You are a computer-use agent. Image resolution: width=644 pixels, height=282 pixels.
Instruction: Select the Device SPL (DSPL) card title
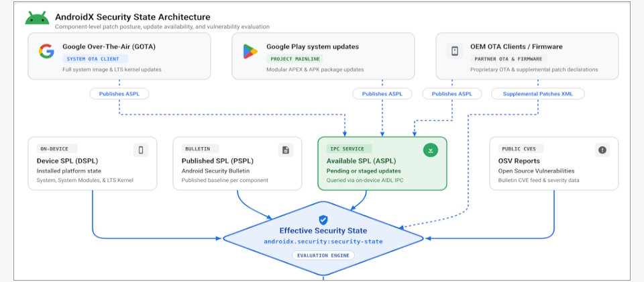[67, 160]
